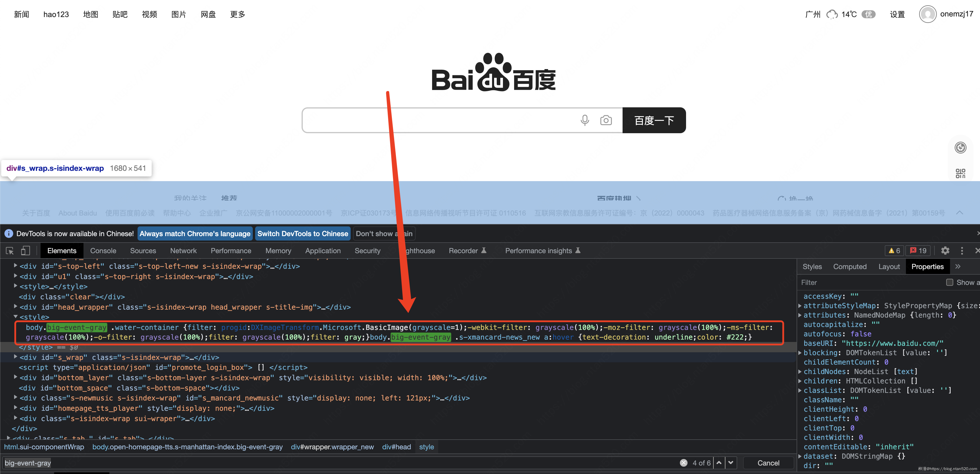The image size is (980, 474).
Task: Open the 新闻 link in top nav
Action: click(21, 14)
